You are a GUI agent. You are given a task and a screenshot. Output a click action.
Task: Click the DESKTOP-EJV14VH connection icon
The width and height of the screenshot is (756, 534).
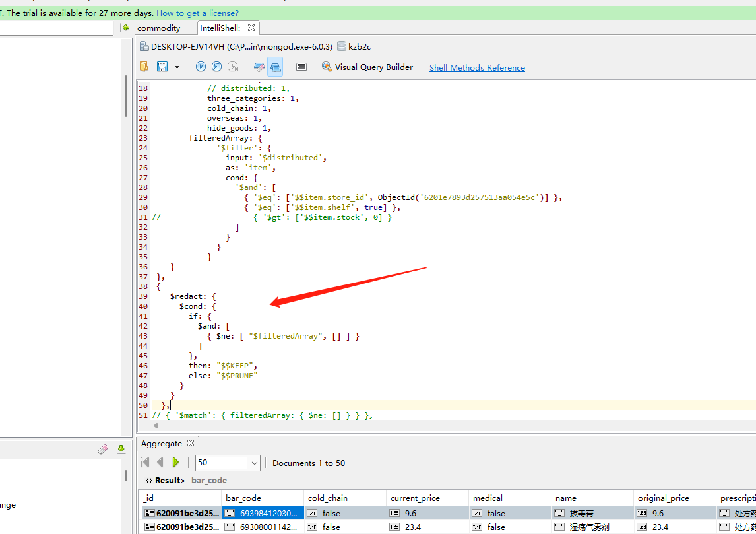pyautogui.click(x=144, y=46)
